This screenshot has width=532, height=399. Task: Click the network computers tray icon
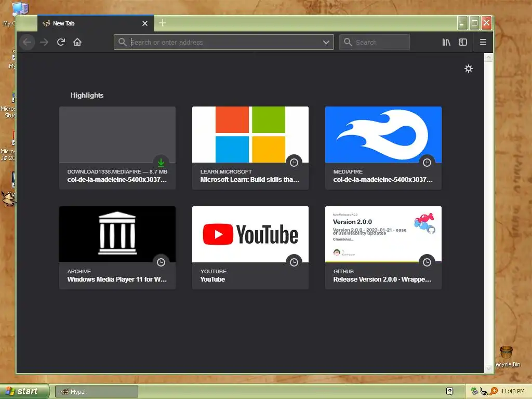tap(484, 392)
